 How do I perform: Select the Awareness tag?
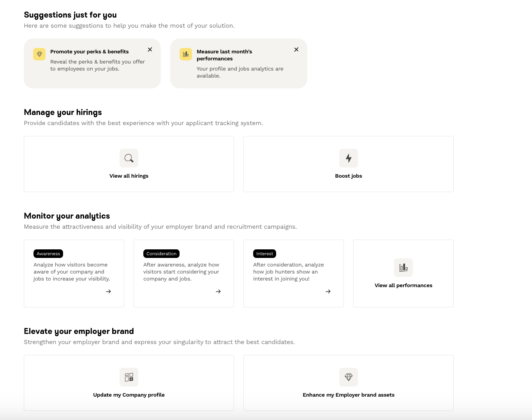(x=48, y=254)
